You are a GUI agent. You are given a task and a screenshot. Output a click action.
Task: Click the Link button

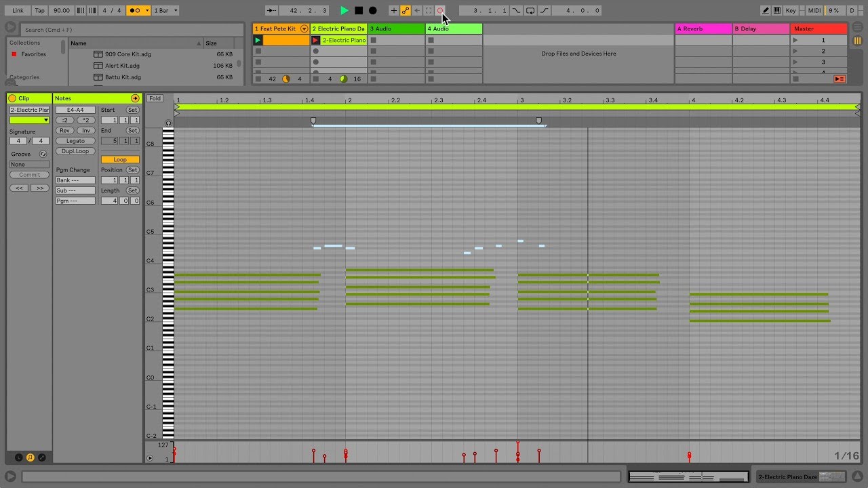click(18, 11)
